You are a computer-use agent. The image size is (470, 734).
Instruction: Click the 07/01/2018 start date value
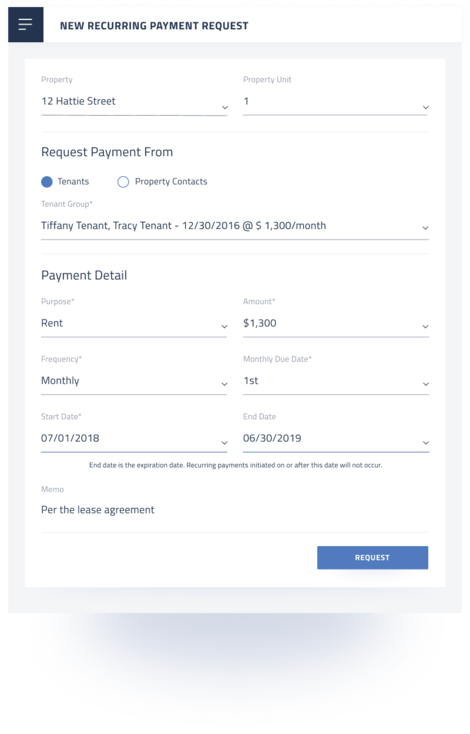point(70,438)
